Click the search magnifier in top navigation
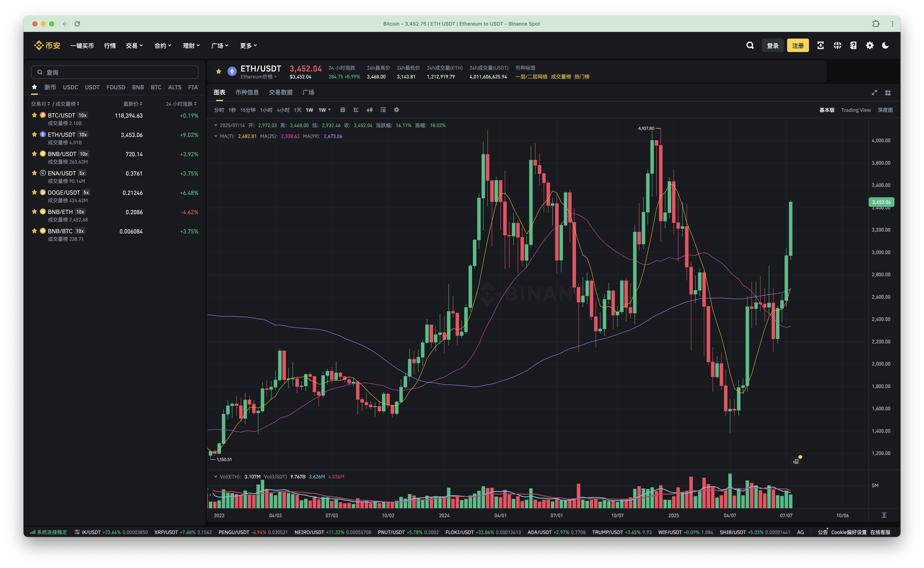924x568 pixels. pyautogui.click(x=750, y=46)
